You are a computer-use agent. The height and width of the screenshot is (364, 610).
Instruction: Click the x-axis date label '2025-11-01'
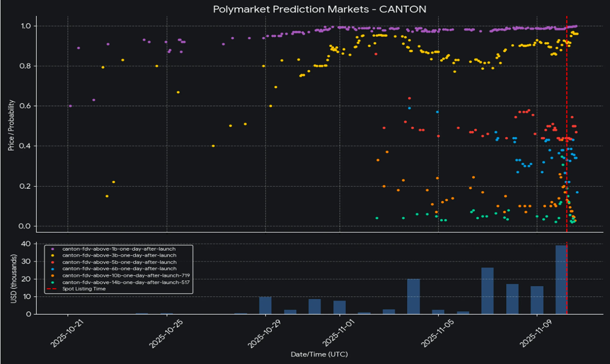(339, 333)
